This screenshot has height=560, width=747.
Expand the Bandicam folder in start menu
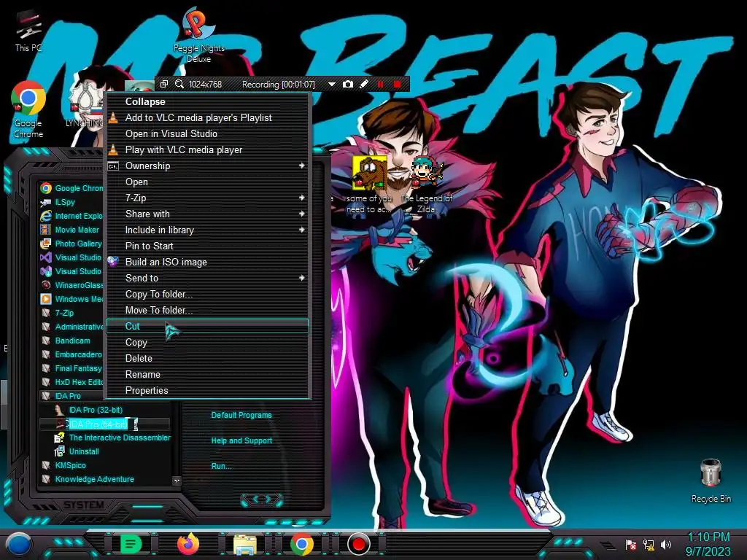tap(71, 341)
